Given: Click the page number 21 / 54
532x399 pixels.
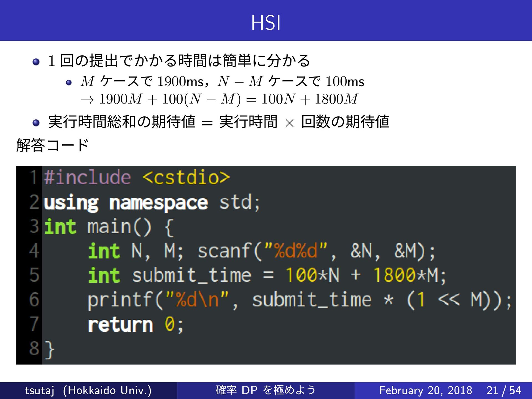Looking at the screenshot, I should tap(503, 390).
